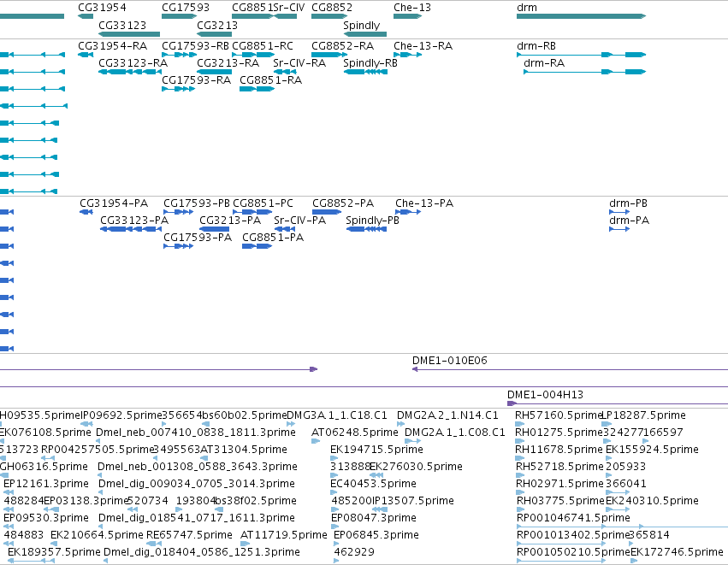Select Dmel_neb_007410_0838_1811.3prime EST label
Screen dimensions: 728x565
(195, 433)
